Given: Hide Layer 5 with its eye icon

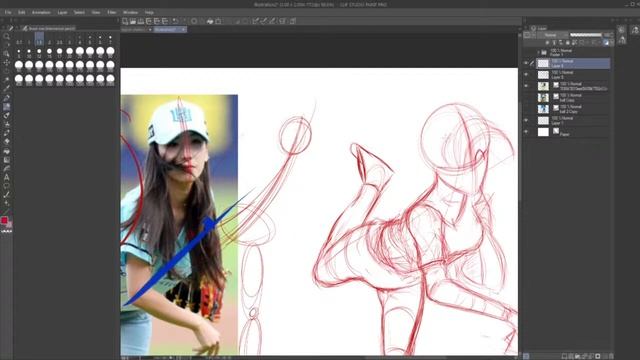Looking at the screenshot, I should (x=526, y=75).
